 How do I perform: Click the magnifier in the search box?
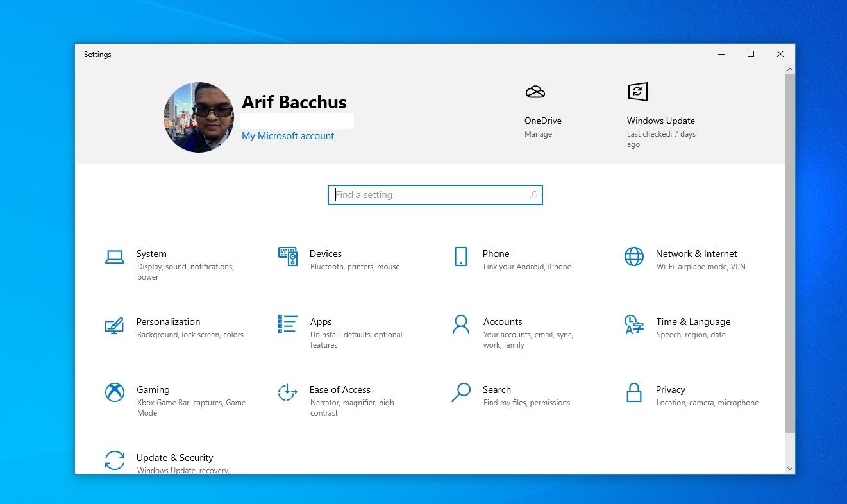533,195
